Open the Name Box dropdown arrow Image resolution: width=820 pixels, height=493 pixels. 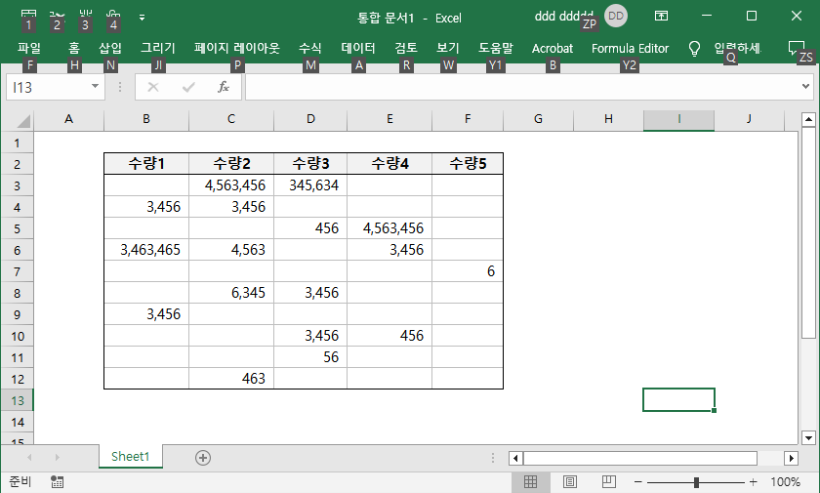(95, 86)
